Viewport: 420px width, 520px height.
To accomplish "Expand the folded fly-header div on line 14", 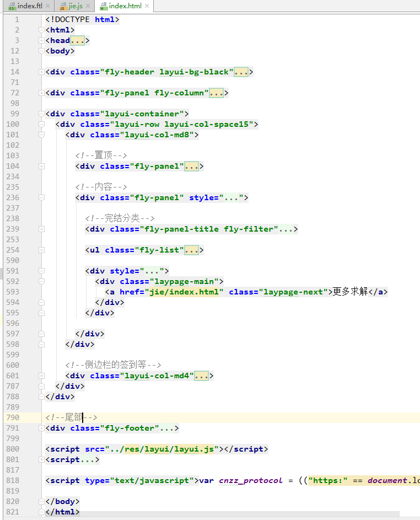I will pyautogui.click(x=41, y=72).
